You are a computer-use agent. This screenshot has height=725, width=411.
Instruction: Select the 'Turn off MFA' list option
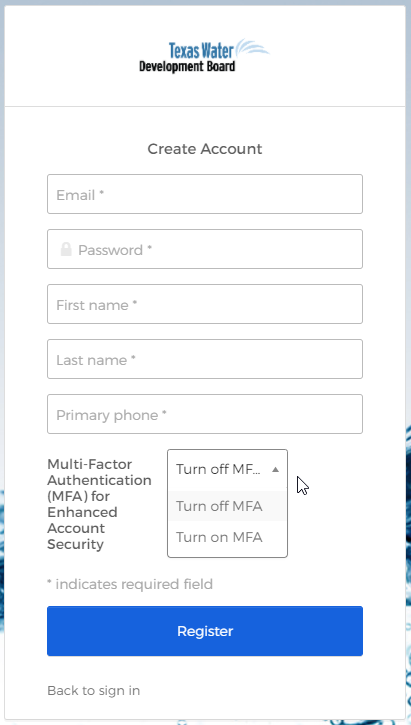[227, 506]
